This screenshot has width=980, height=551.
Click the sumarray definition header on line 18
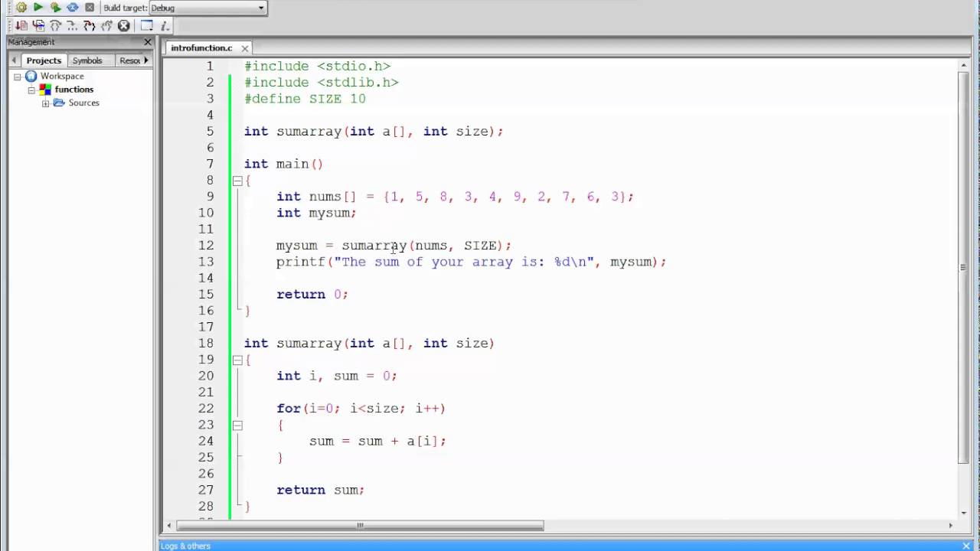[369, 344]
